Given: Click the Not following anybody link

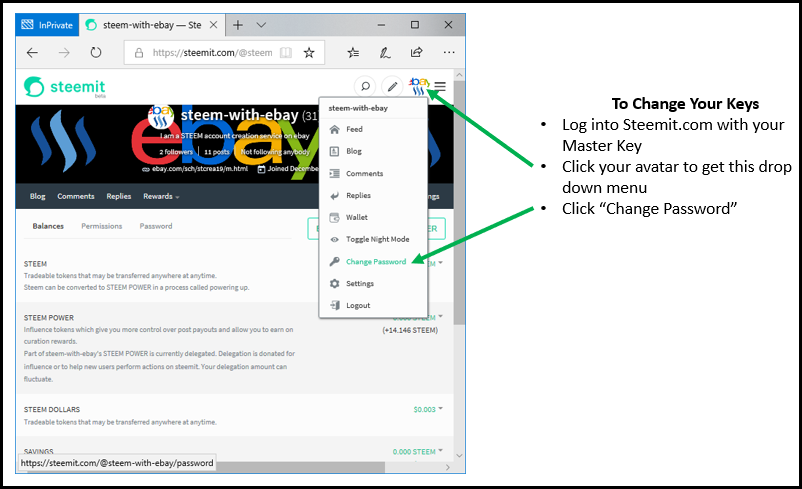Looking at the screenshot, I should coord(275,152).
